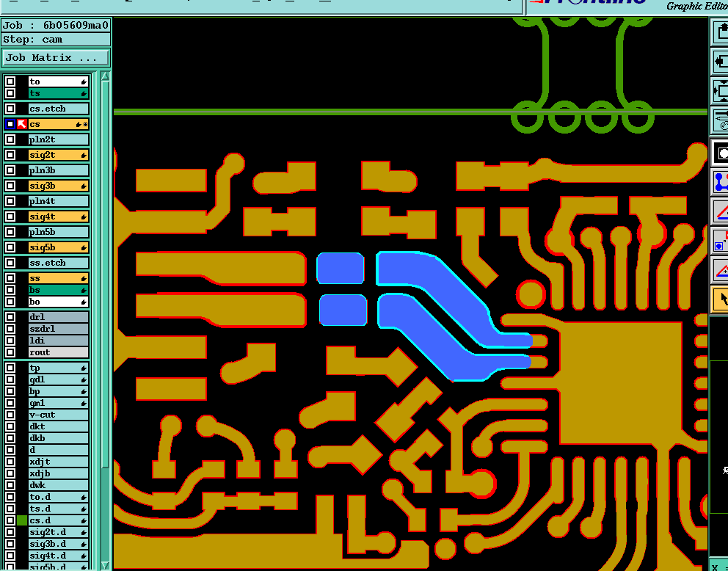Click the pencil edit icon on the 'to' layer
Viewport: 728px width, 571px height.
(x=84, y=81)
